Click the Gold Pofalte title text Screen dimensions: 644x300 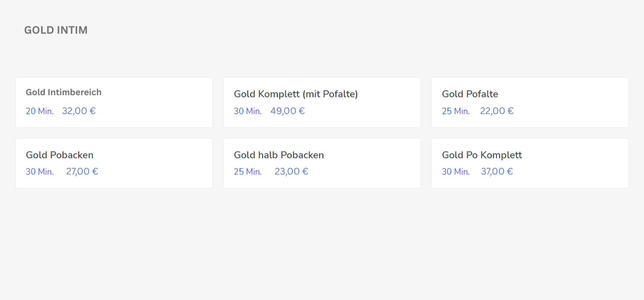click(x=470, y=94)
